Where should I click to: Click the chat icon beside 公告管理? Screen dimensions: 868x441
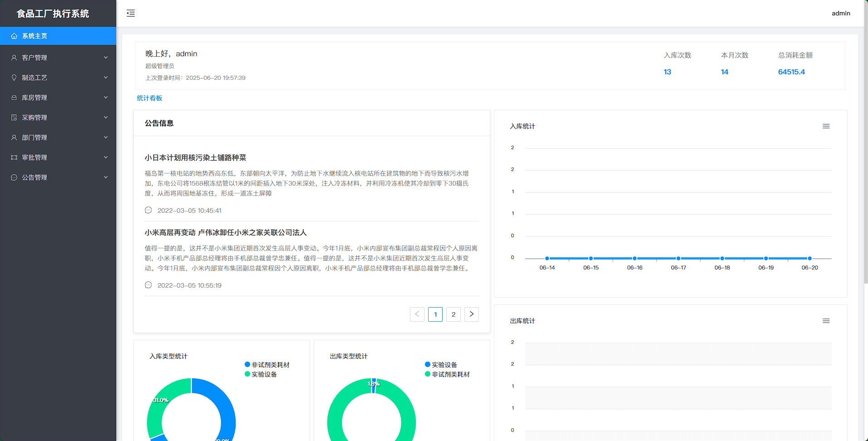(14, 177)
